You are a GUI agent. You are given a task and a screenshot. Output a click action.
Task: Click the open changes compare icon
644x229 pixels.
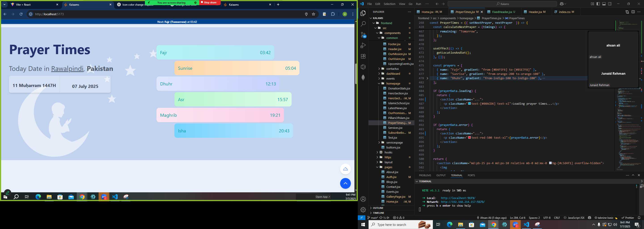[627, 12]
